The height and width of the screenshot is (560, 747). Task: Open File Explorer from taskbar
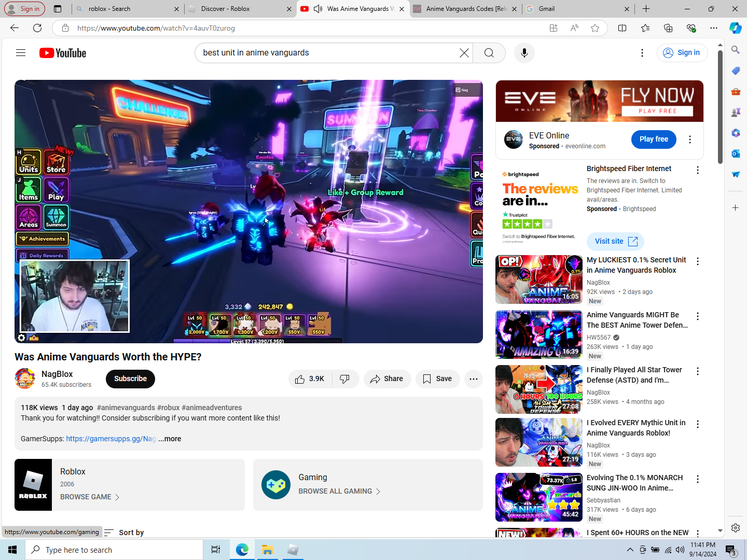(268, 550)
